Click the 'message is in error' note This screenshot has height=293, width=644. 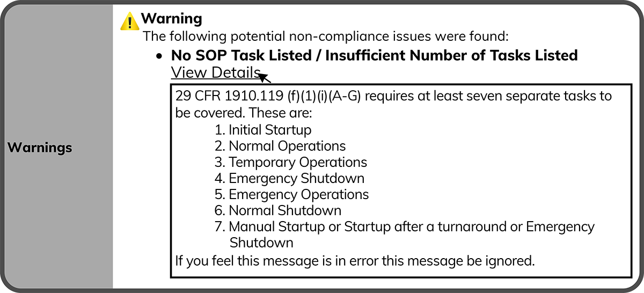[355, 261]
